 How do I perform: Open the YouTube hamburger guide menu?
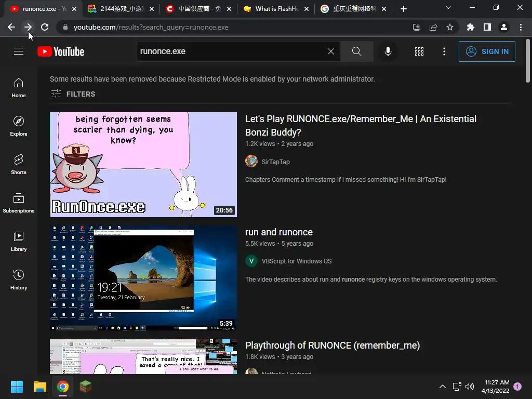pos(19,51)
